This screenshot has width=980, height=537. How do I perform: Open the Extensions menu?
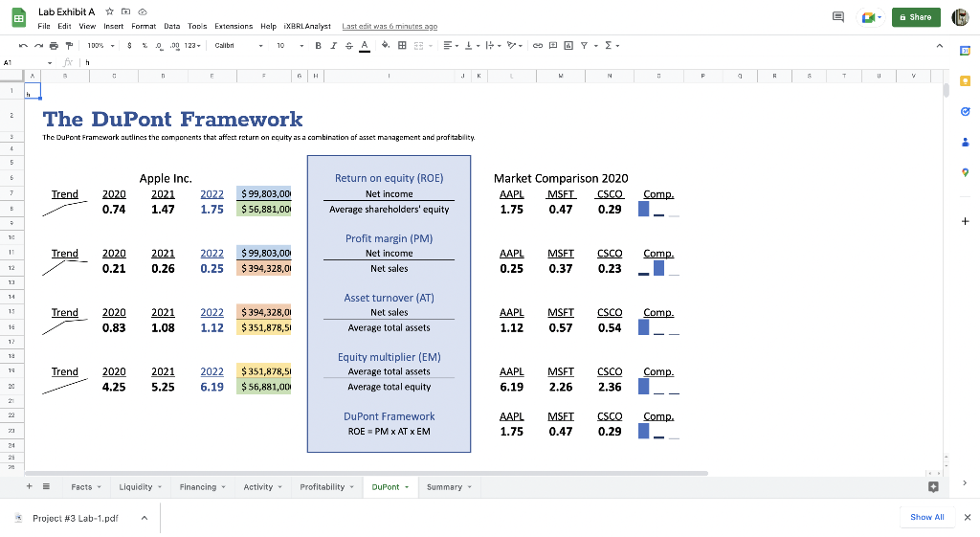(x=234, y=26)
